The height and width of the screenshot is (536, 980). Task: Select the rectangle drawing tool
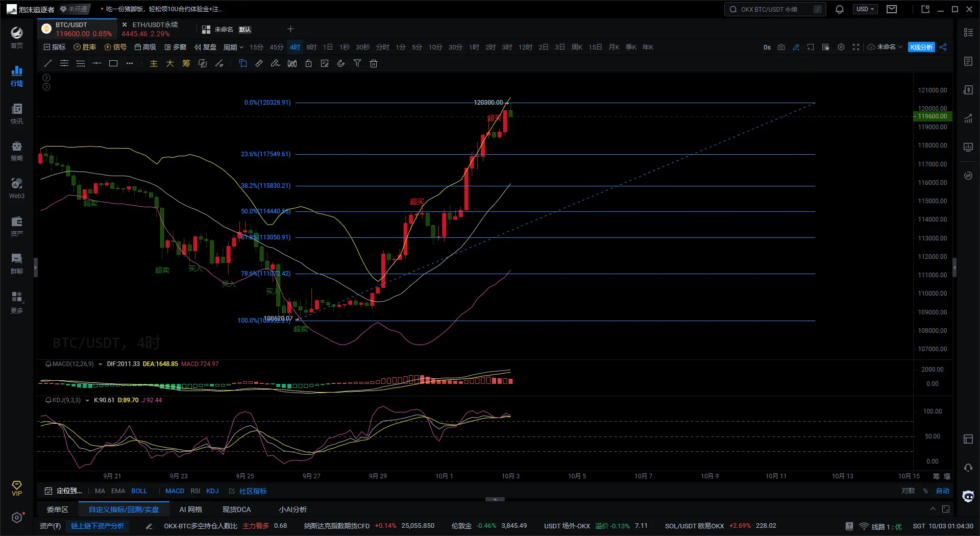[113, 63]
